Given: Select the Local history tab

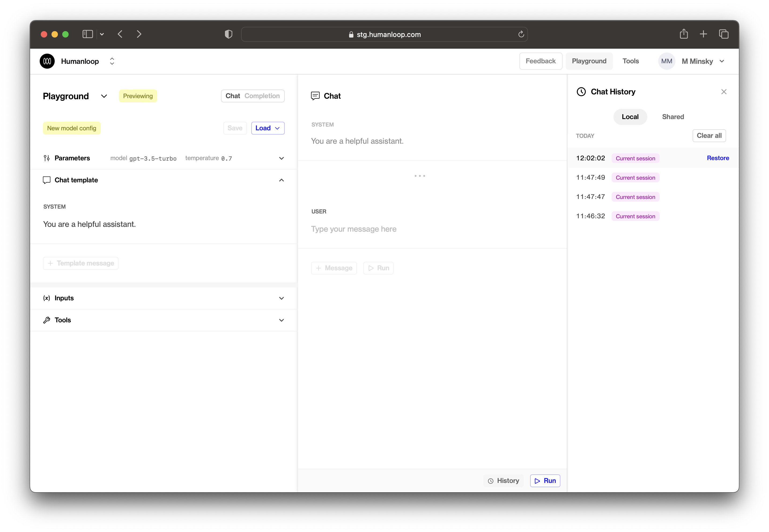Looking at the screenshot, I should tap(630, 117).
